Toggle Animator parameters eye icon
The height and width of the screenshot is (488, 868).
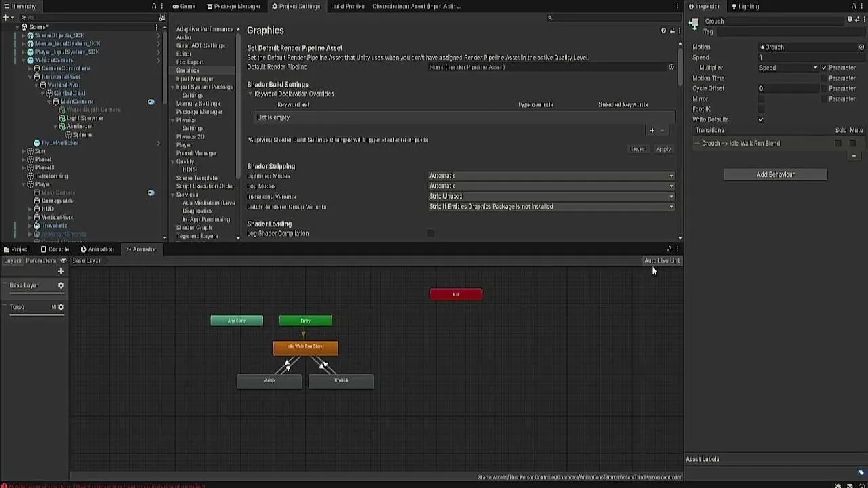64,260
